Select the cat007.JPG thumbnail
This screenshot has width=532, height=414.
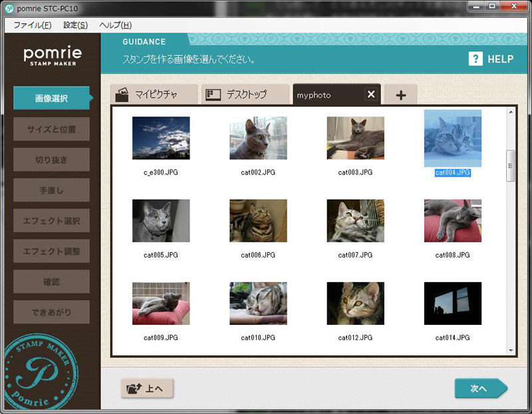click(356, 221)
